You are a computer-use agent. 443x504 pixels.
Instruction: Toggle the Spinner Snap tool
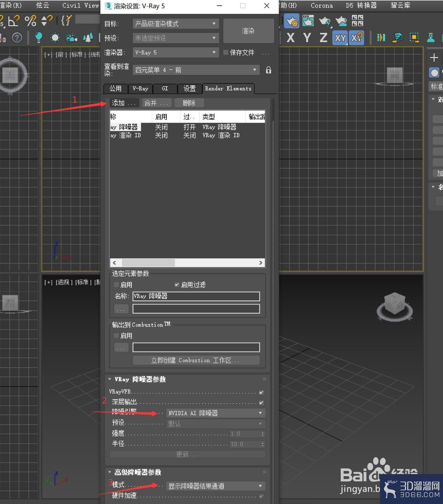click(x=47, y=21)
